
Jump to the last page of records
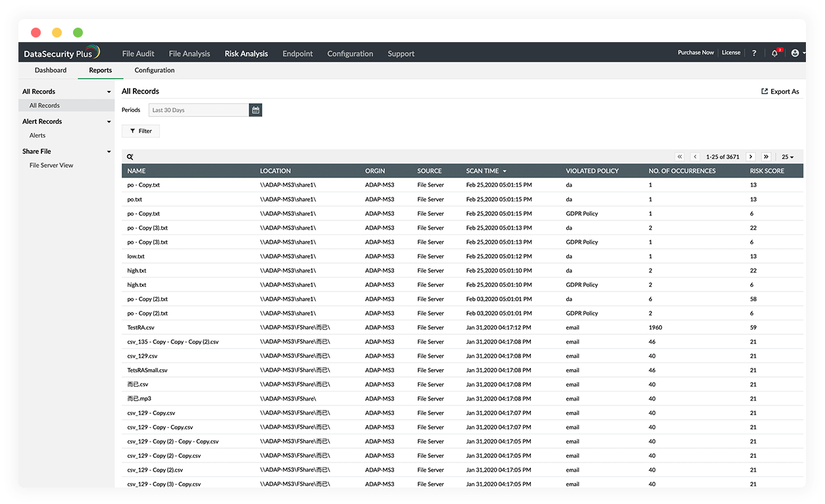[x=766, y=157]
